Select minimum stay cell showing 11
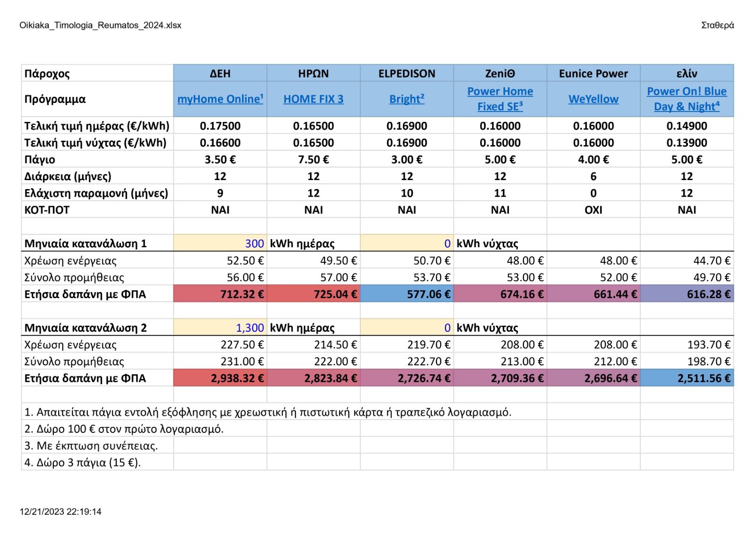This screenshot has height=535, width=756. pyautogui.click(x=500, y=193)
